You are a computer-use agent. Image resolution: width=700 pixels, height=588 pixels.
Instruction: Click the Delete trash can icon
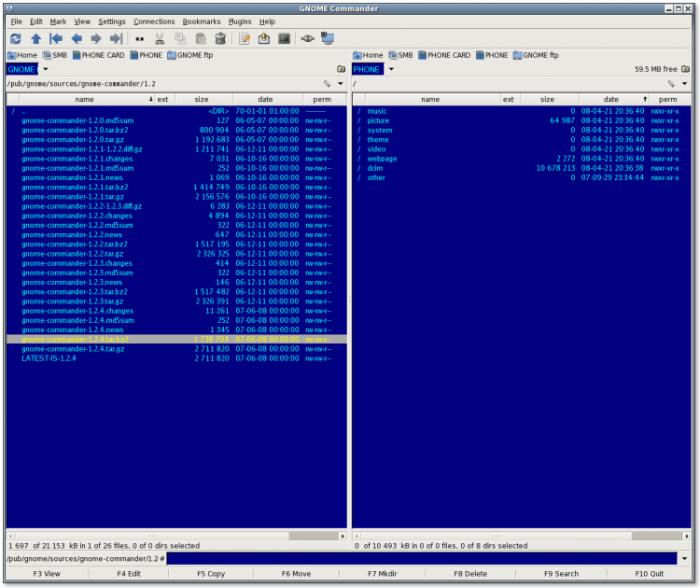tap(220, 38)
